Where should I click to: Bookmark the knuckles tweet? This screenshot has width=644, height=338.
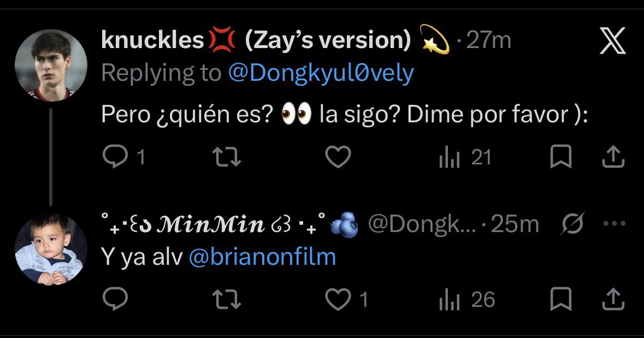560,157
